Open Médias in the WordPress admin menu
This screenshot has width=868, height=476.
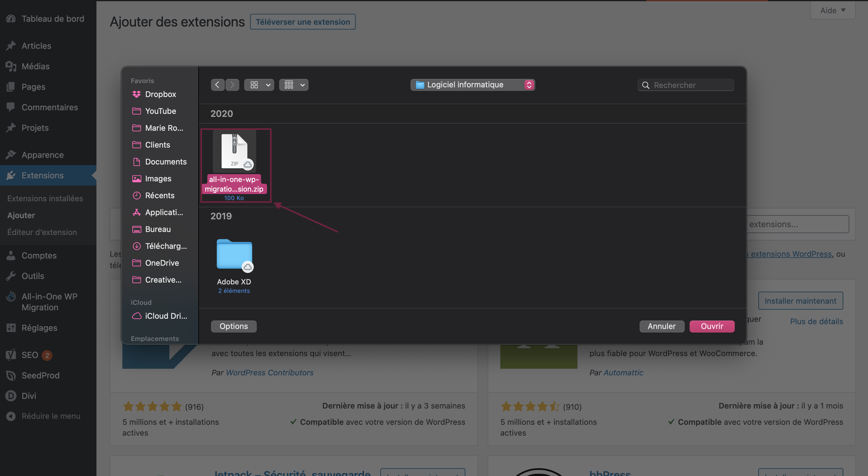click(x=48, y=66)
